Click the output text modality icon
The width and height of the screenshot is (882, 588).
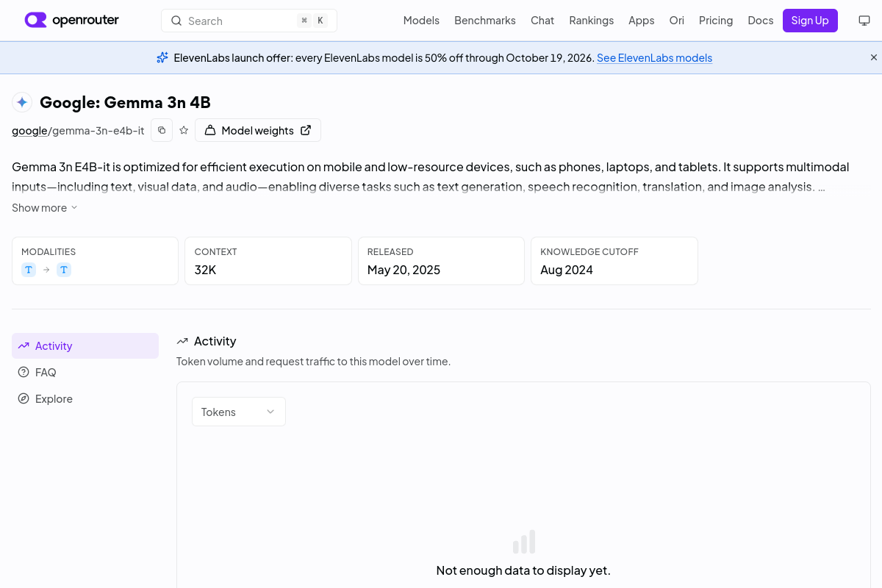(x=64, y=270)
